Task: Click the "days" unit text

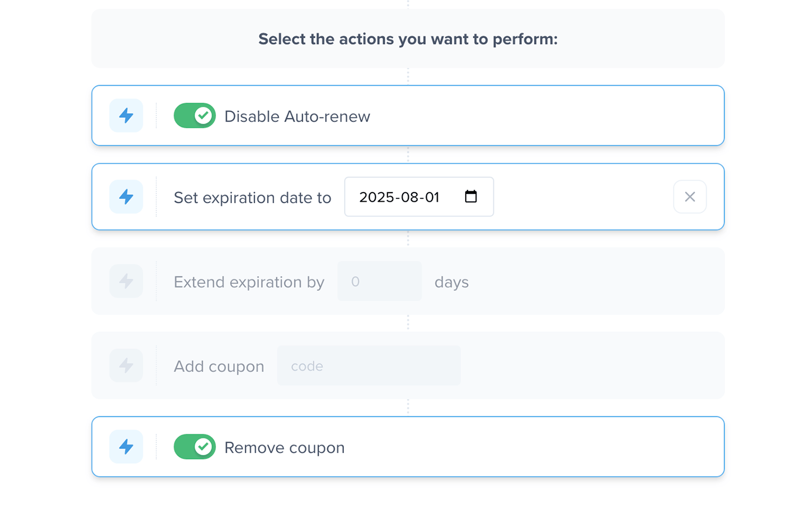Action: pos(451,282)
